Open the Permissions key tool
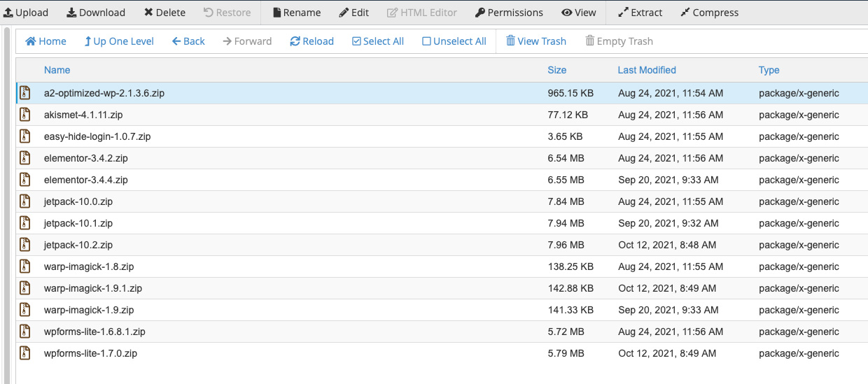The width and height of the screenshot is (868, 384). click(509, 13)
